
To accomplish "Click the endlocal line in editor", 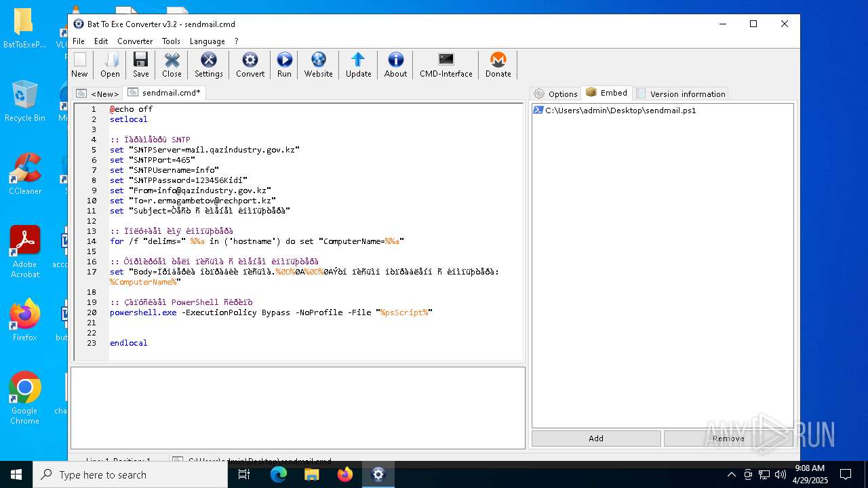I will click(x=129, y=343).
